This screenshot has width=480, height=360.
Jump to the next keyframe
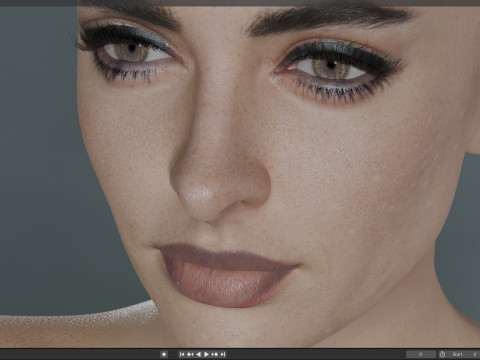pos(215,354)
